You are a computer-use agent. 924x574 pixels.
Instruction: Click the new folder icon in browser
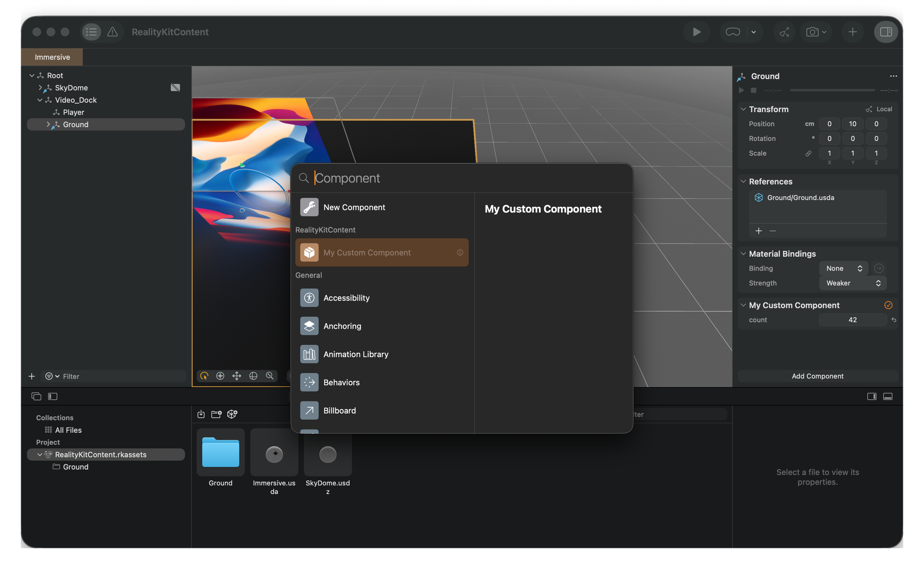(x=216, y=414)
